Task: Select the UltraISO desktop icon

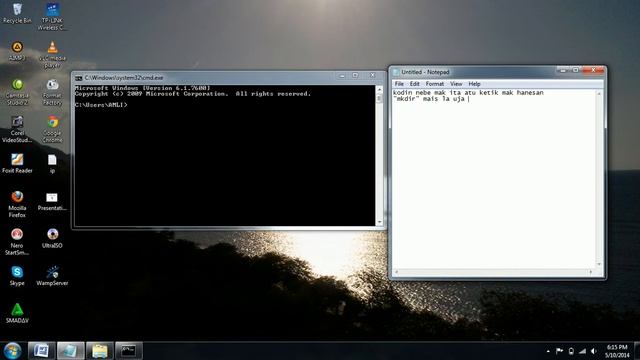Action: 52,238
